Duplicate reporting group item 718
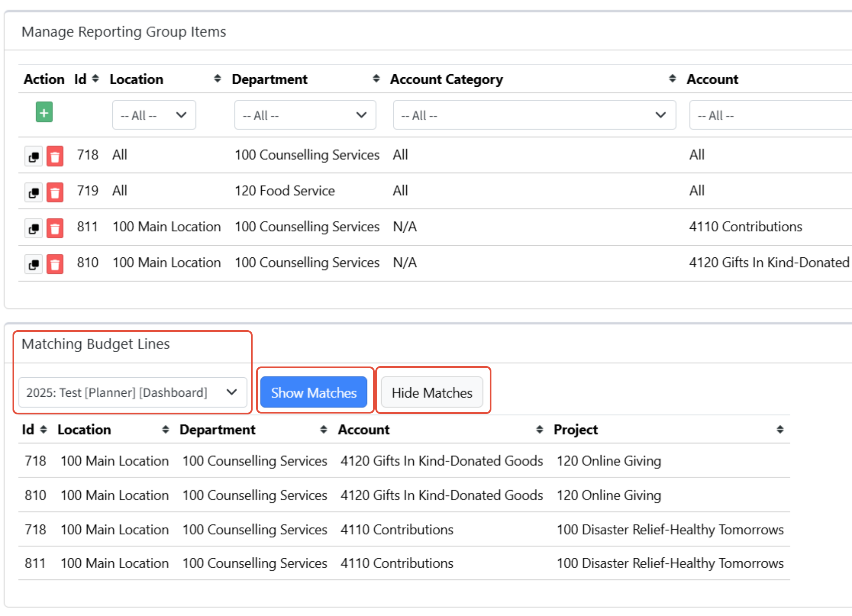The image size is (852, 616). point(34,156)
